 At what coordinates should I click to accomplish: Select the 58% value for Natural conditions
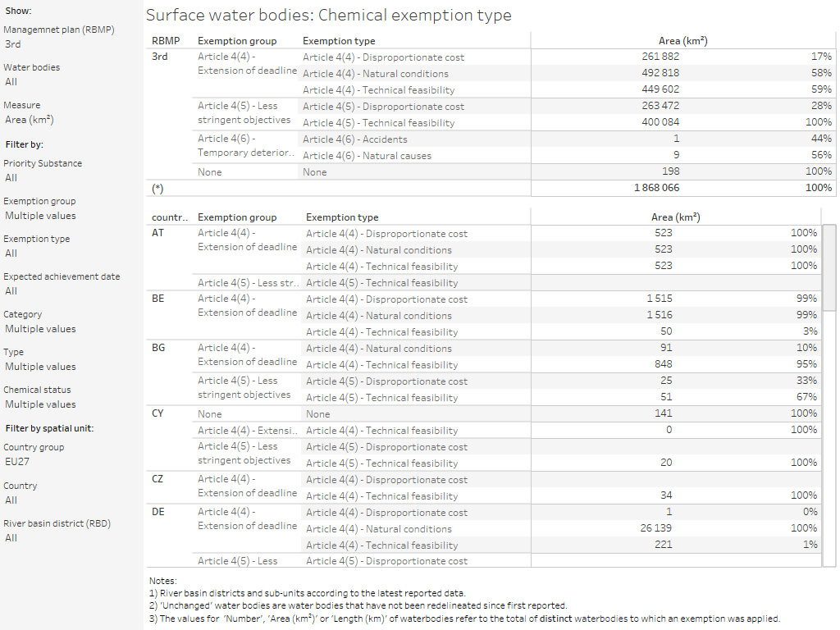pos(821,73)
